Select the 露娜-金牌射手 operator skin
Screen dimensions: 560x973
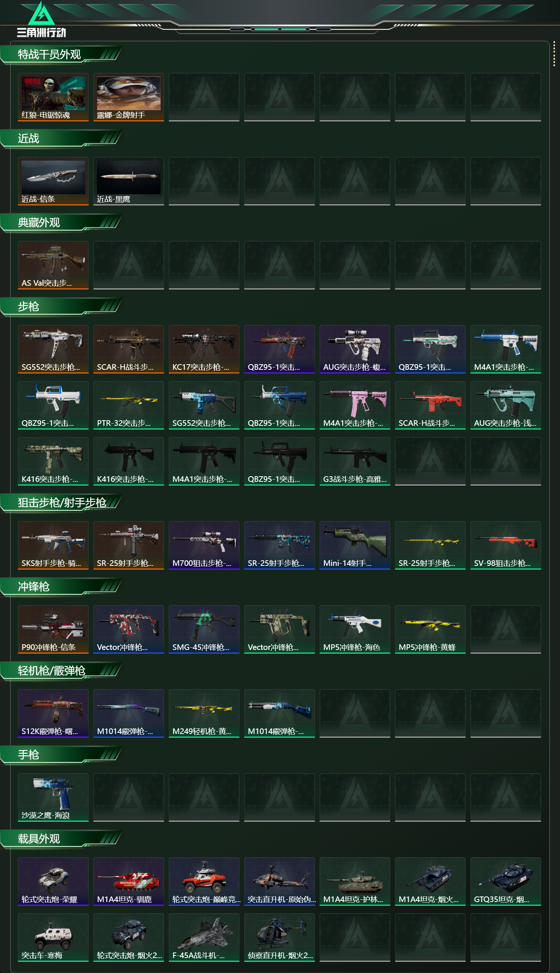[x=128, y=97]
